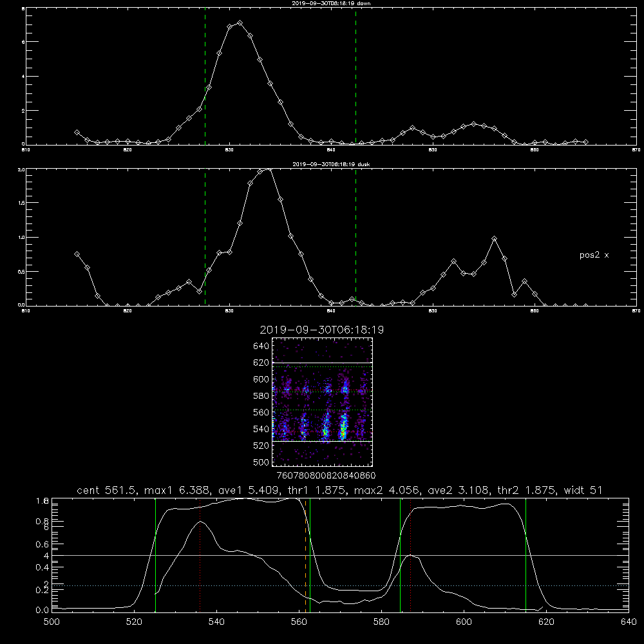Click bottom plot x-axis label '540'

[x=216, y=622]
